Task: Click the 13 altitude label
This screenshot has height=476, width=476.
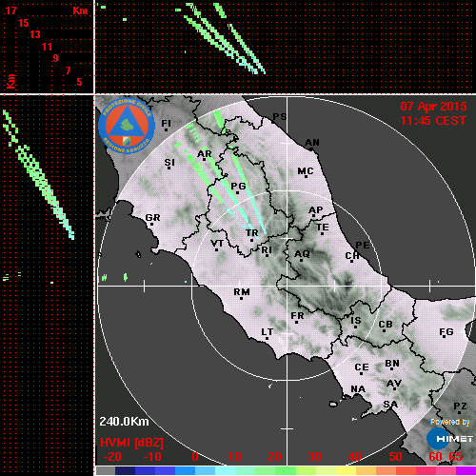Action: click(35, 34)
